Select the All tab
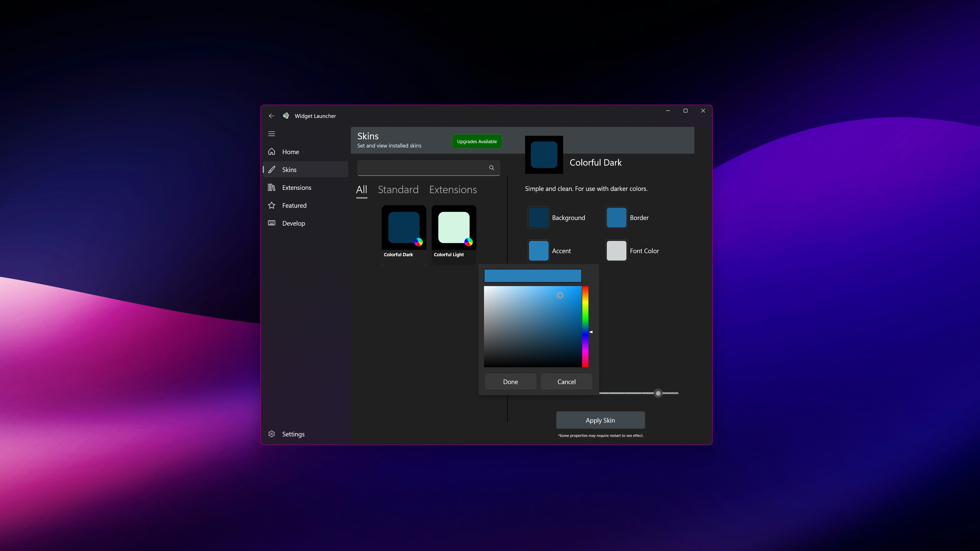Viewport: 980px width, 551px height. coord(361,189)
